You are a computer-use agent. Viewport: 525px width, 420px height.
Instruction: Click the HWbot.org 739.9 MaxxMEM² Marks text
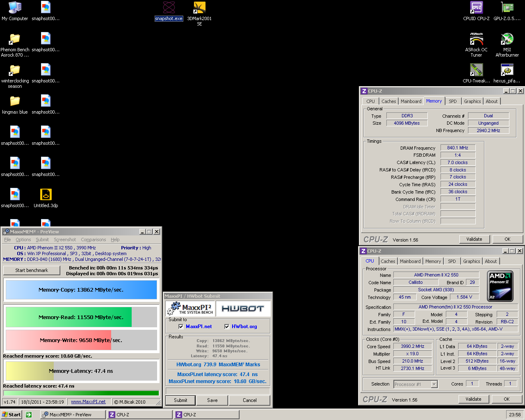point(218,364)
